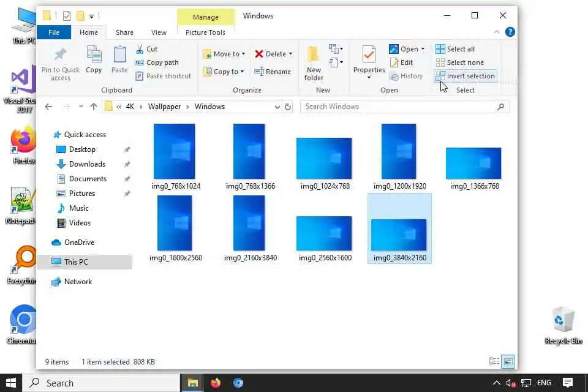Go up one folder level
This screenshot has width=588, height=392.
(94, 107)
